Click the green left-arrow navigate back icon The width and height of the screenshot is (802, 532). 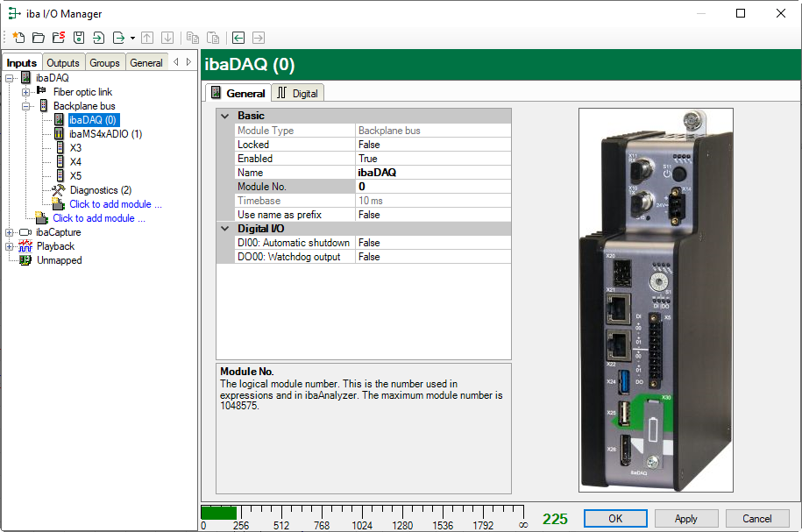[238, 38]
